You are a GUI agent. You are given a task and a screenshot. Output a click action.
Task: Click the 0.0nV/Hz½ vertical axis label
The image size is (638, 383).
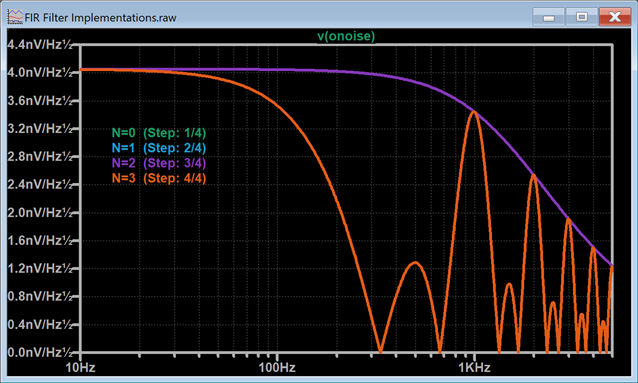(40, 352)
